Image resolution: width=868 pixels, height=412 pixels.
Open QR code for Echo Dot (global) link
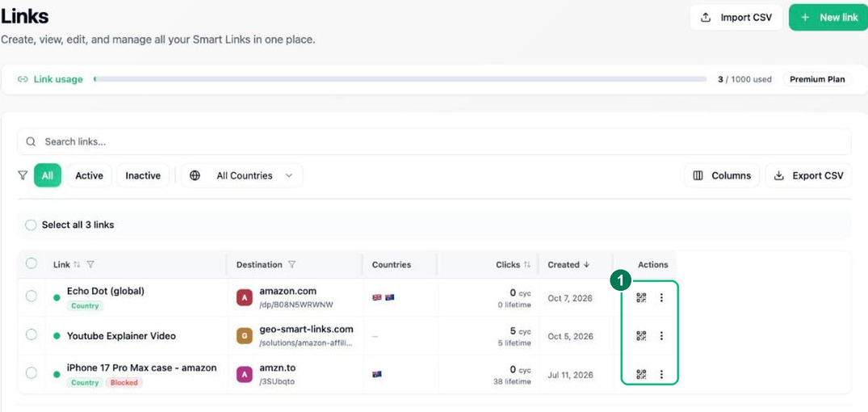coord(641,298)
